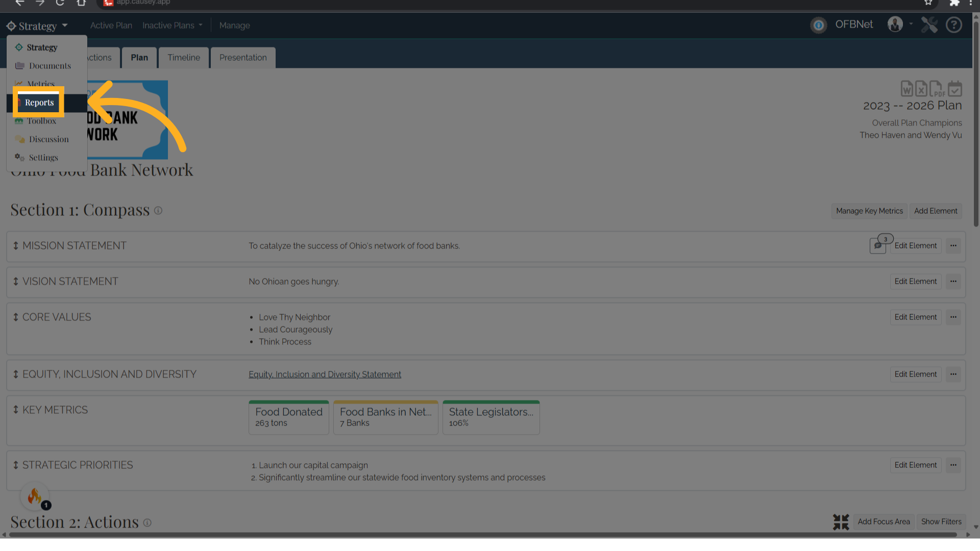Click the Add Element button
980x551 pixels.
(936, 211)
